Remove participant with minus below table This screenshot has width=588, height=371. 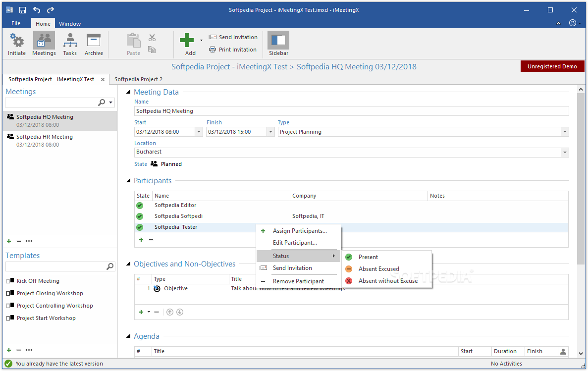pos(151,240)
